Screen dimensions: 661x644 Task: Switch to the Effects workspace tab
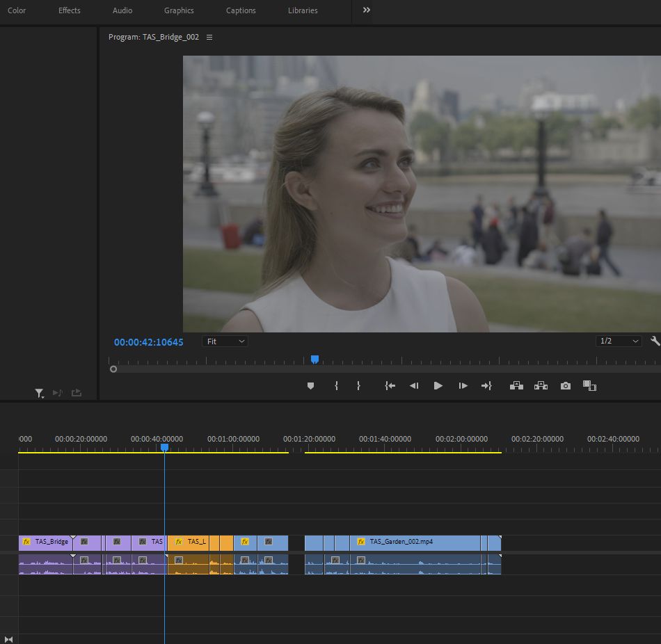pyautogui.click(x=69, y=10)
